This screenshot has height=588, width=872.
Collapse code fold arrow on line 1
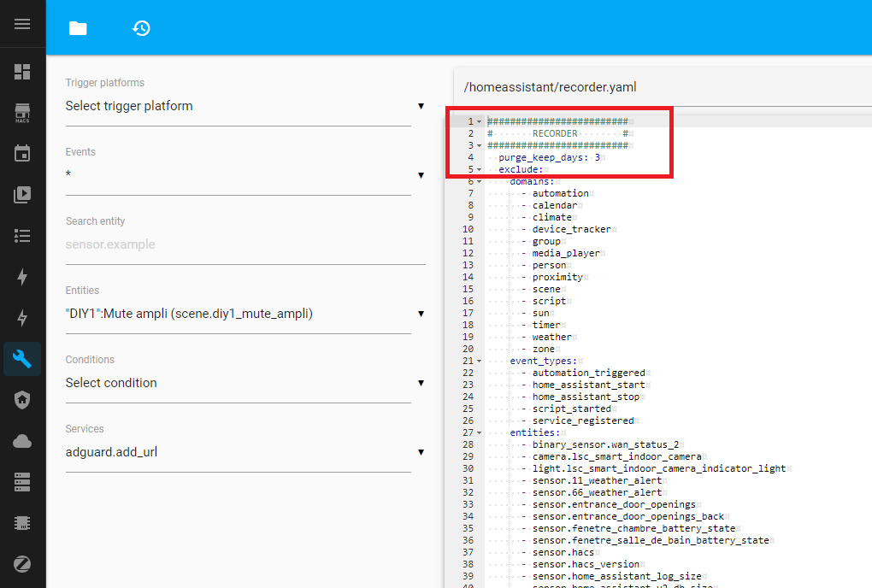(479, 121)
